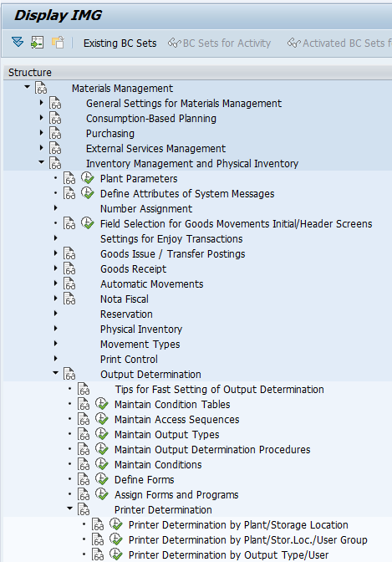Collapse the Printer Determination node
Image resolution: width=392 pixels, height=562 pixels.
(70, 508)
